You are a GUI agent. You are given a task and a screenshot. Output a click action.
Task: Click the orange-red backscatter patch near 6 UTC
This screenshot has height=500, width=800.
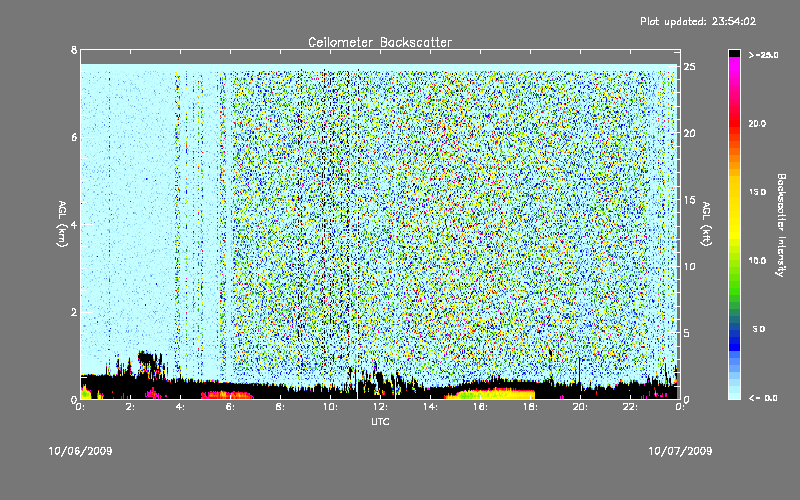click(x=227, y=395)
